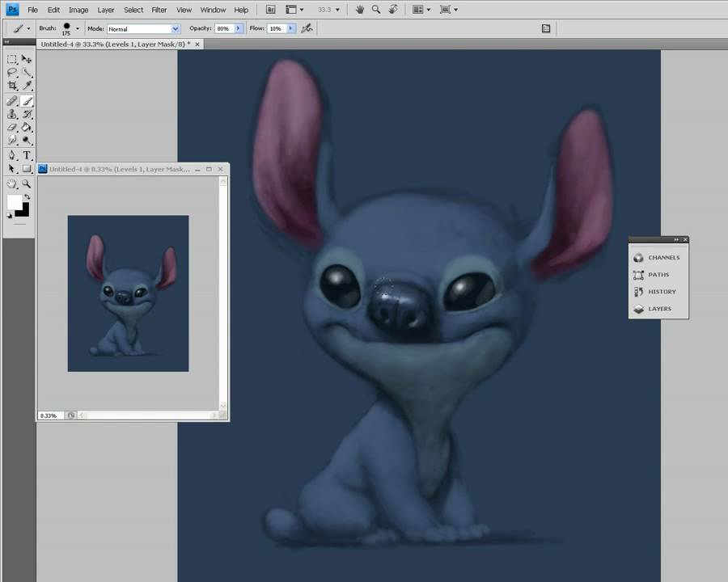
Task: Select the Eyedropper tool
Action: pyautogui.click(x=27, y=86)
